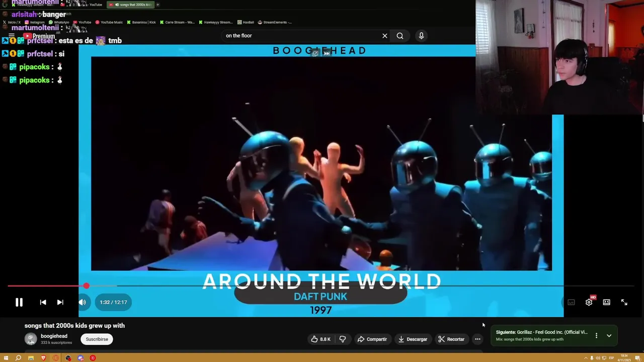This screenshot has width=644, height=362.
Task: Open YouTube Music taskbar app icon
Action: [x=93, y=358]
